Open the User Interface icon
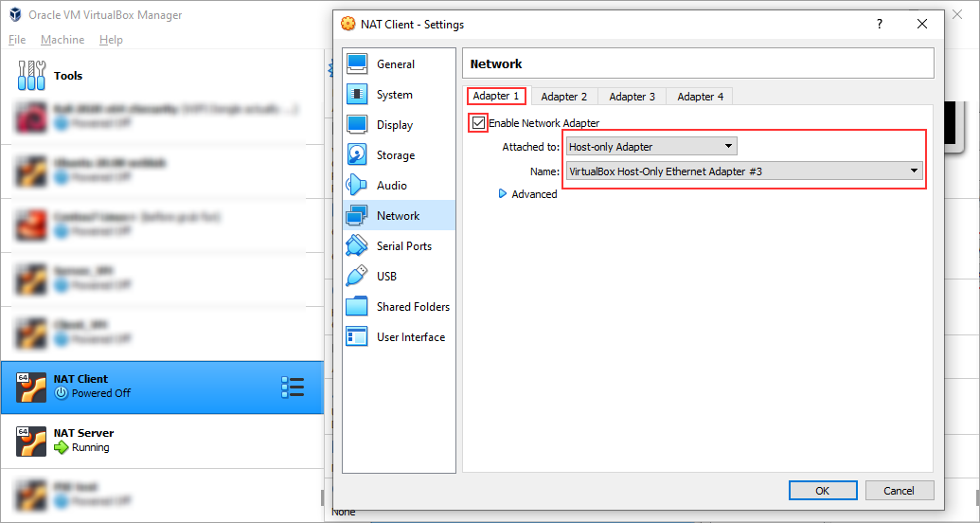980x523 pixels. pyautogui.click(x=357, y=336)
